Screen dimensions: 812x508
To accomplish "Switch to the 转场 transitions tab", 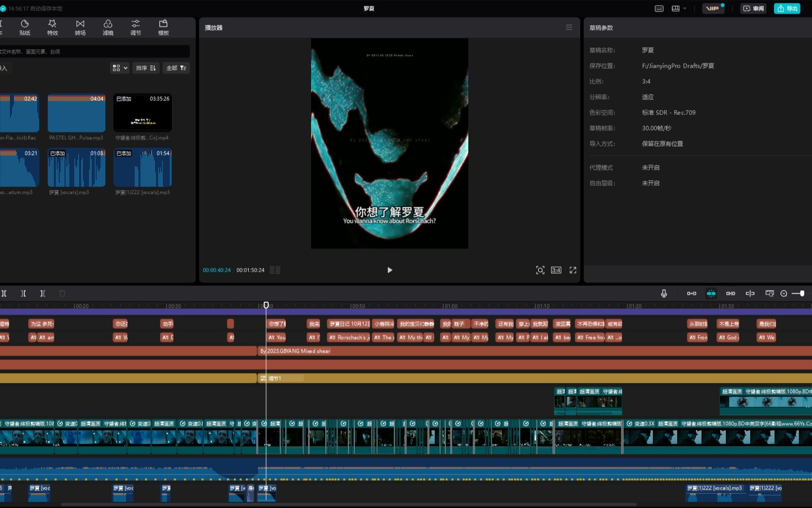I will tap(80, 28).
